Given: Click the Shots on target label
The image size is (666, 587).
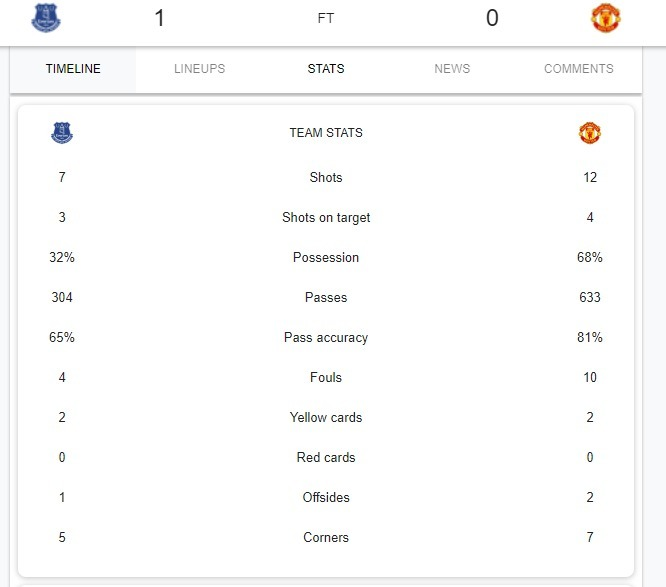Looking at the screenshot, I should tap(326, 217).
